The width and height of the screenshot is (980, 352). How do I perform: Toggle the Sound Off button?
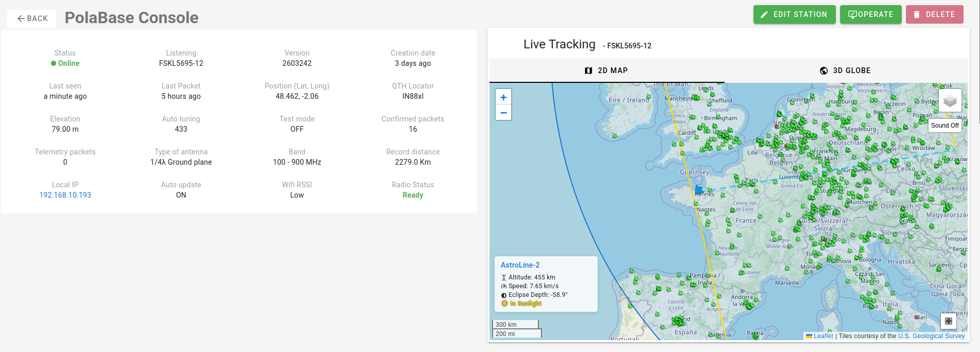(x=944, y=126)
